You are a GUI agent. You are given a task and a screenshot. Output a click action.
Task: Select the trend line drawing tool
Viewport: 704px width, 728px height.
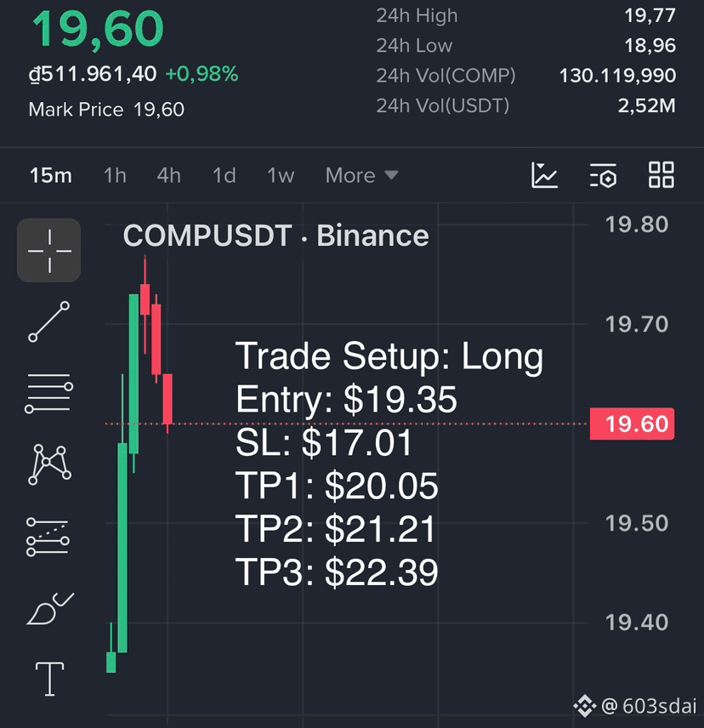tap(49, 321)
